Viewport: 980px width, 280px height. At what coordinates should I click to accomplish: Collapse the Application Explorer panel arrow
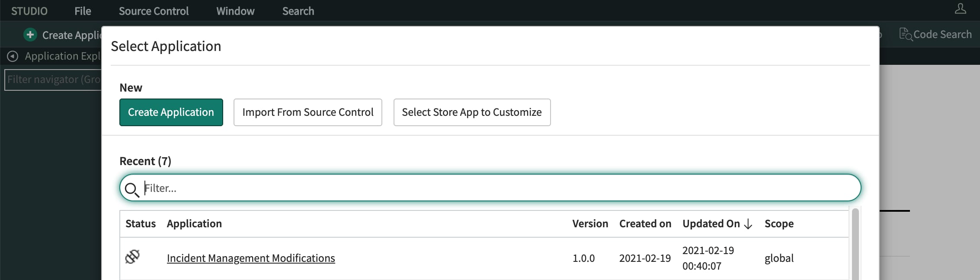pos(13,56)
